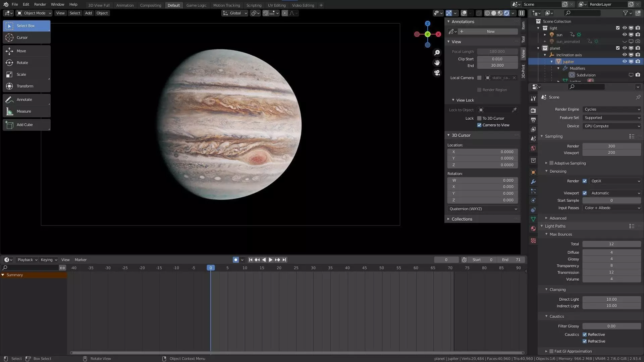Viewport: 644px width, 362px height.
Task: Click the viewport pan hand icon
Action: click(x=437, y=63)
